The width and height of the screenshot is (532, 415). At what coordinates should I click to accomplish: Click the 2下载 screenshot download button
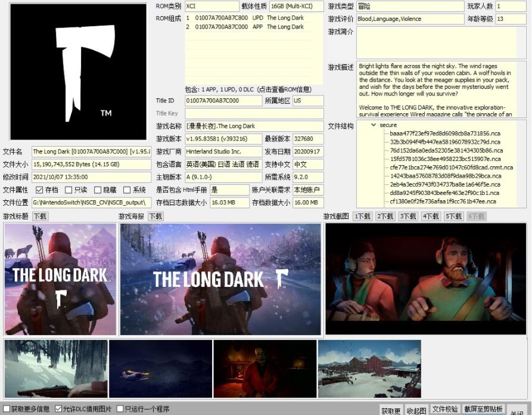pos(385,216)
